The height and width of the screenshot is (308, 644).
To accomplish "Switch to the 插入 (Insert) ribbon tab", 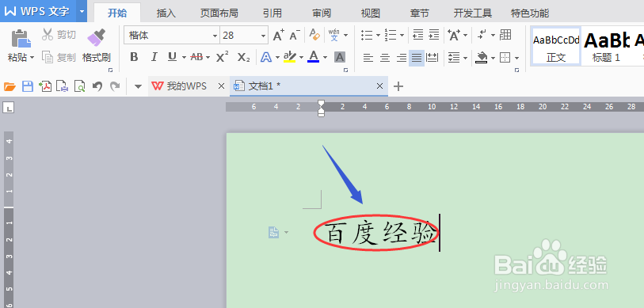I will (x=166, y=13).
